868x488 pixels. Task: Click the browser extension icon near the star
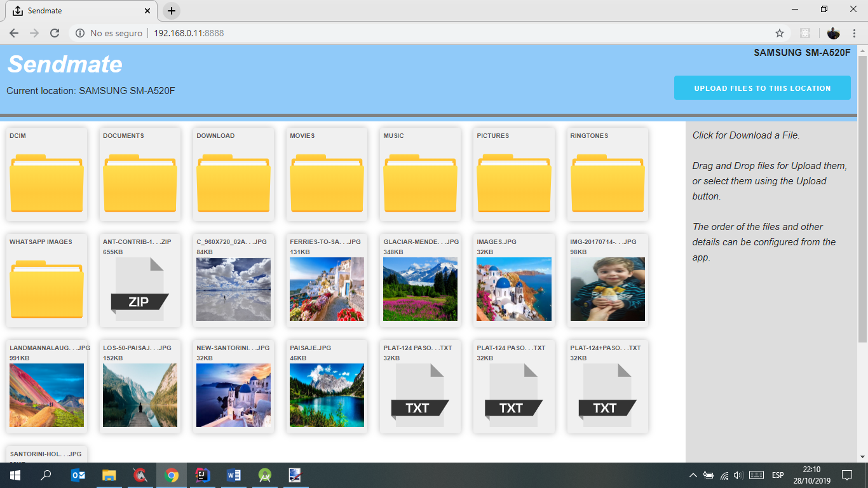805,33
